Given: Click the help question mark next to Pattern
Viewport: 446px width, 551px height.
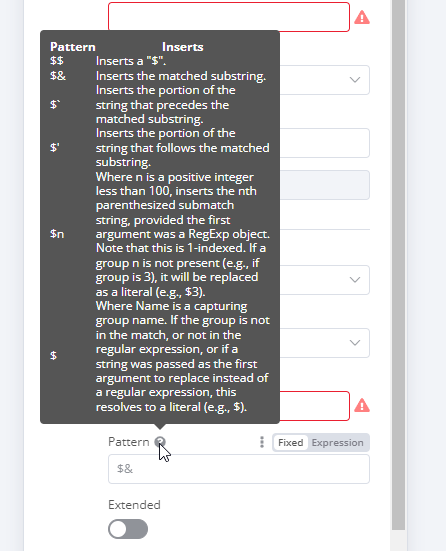Looking at the screenshot, I should (x=160, y=442).
